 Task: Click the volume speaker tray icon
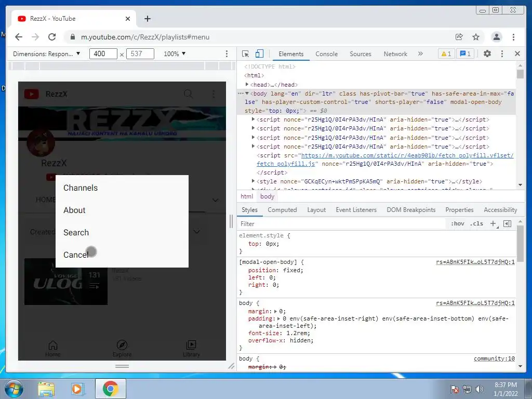[480, 389]
